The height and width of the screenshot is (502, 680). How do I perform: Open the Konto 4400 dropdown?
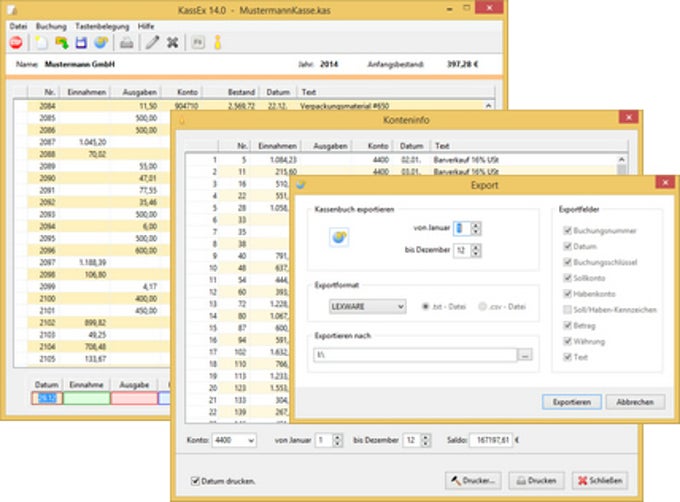pyautogui.click(x=234, y=440)
